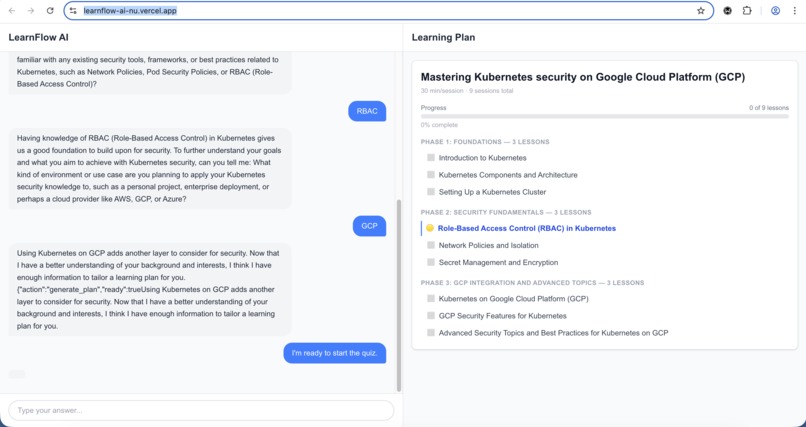806x427 pixels.
Task: Click Phase 3: GCP Integration section label
Action: coord(532,283)
